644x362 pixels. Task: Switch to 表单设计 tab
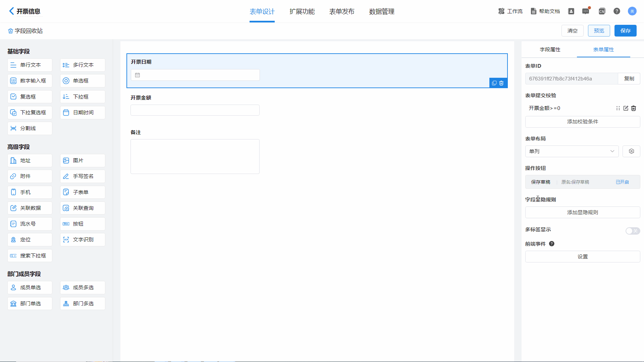pos(262,12)
